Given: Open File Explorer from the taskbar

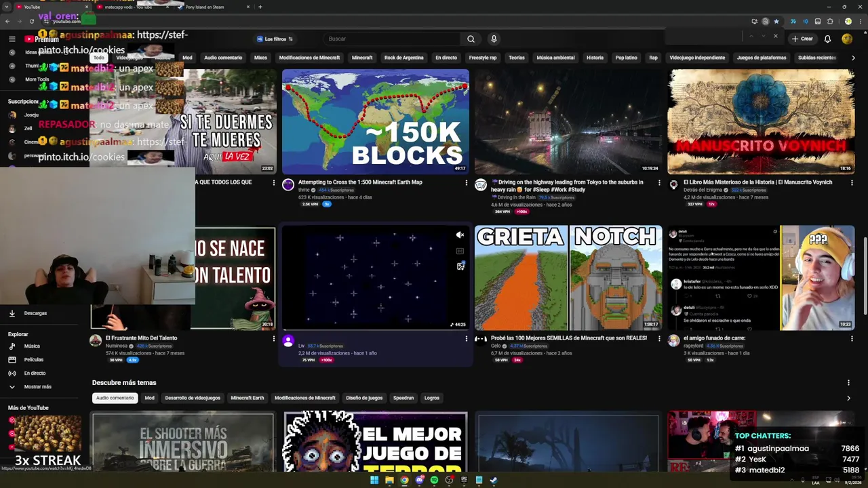Looking at the screenshot, I should point(389,480).
